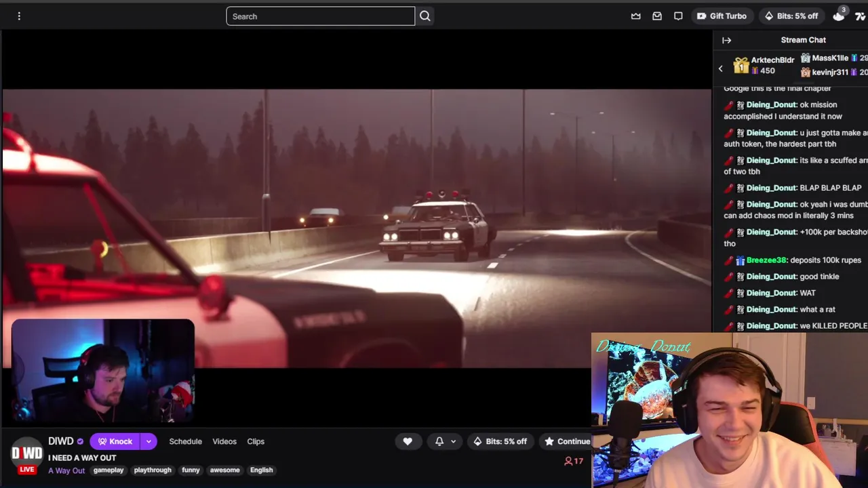Click Dieing_Donut on 'BLAP BLAP BLAP' message
Image resolution: width=868 pixels, height=488 pixels.
(x=771, y=188)
